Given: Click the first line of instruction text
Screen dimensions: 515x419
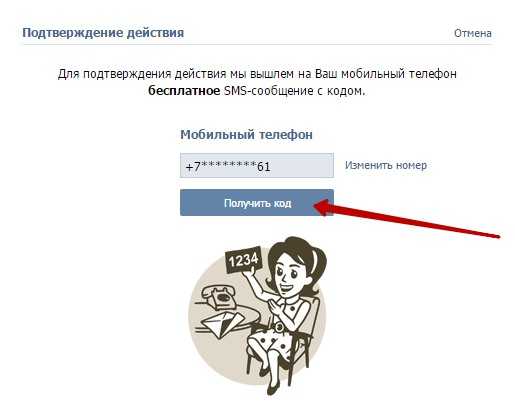Looking at the screenshot, I should 257,74.
